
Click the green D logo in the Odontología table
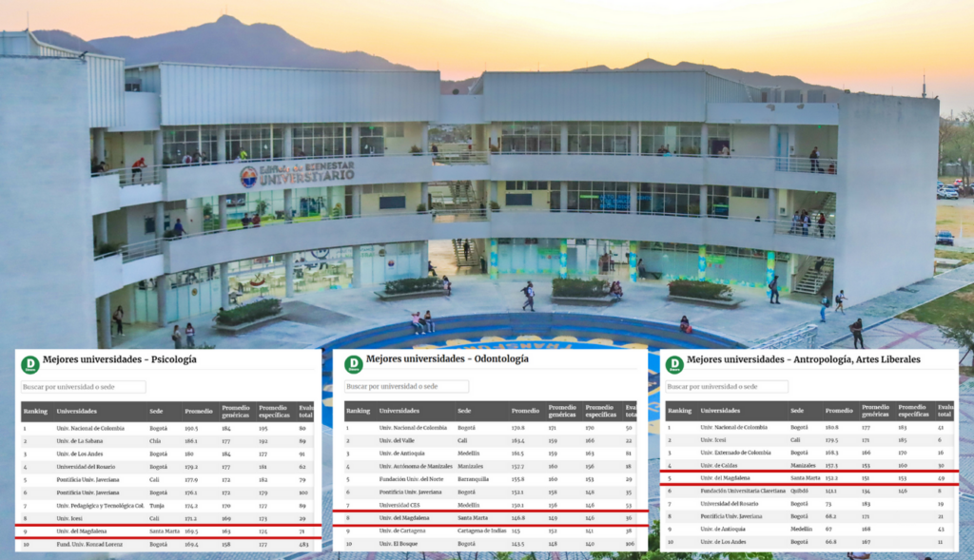click(x=354, y=364)
